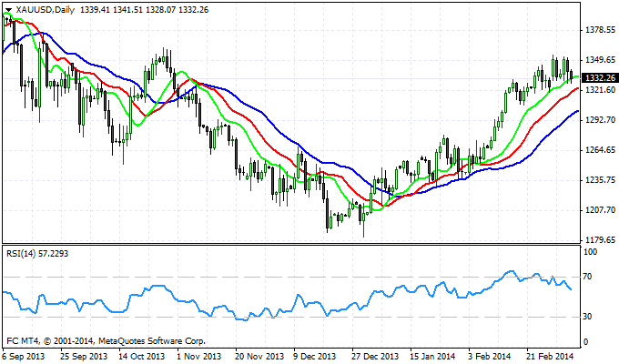The image size is (619, 364).
Task: Click the 1207.70 price axis label
Action: (600, 210)
